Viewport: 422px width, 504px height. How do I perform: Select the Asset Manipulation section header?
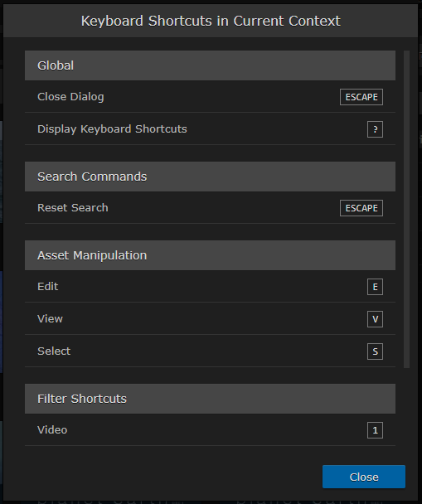point(210,255)
